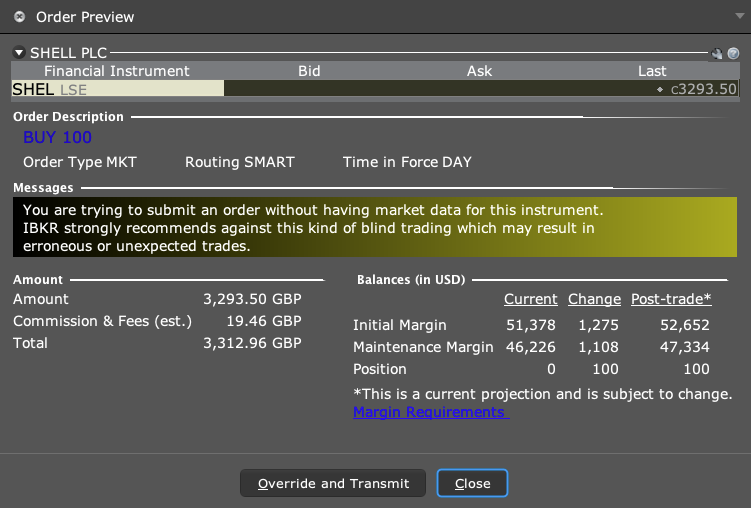Viewport: 751px width, 508px height.
Task: Click the Order Type MKT text
Action: (80, 162)
